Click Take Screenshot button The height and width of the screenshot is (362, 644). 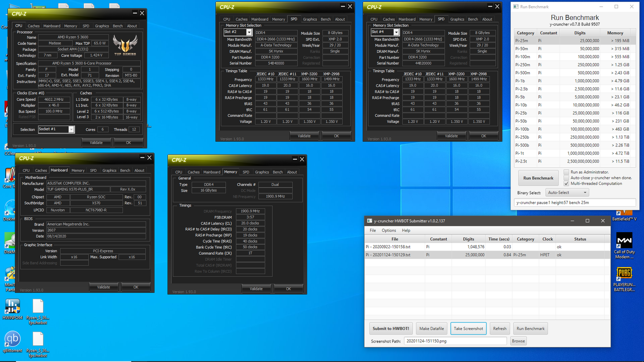tap(468, 328)
